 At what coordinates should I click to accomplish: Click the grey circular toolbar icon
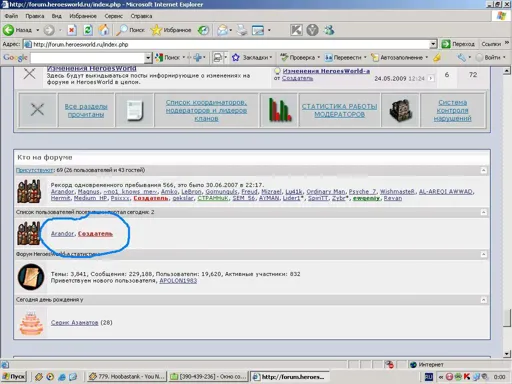312,30
